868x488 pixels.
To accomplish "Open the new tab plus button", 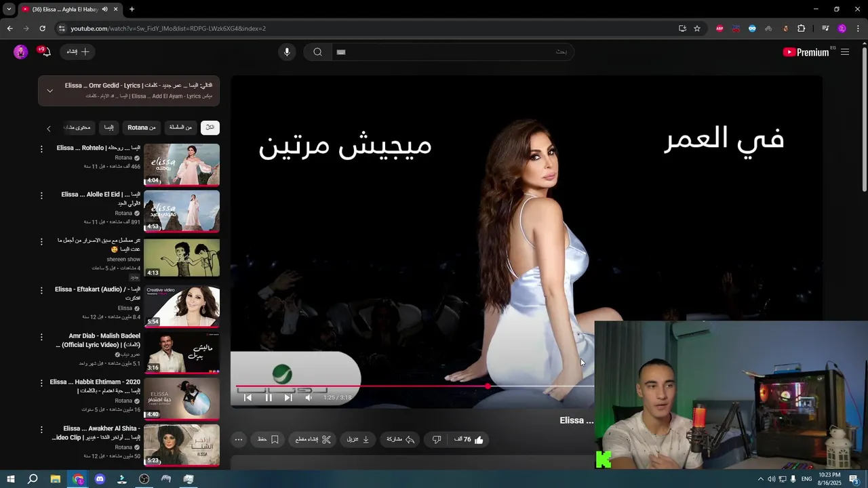I will [132, 9].
